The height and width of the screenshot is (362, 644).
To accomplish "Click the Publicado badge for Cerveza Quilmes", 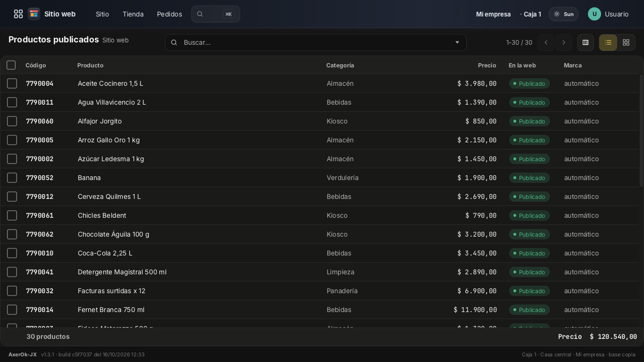I will pos(529,197).
